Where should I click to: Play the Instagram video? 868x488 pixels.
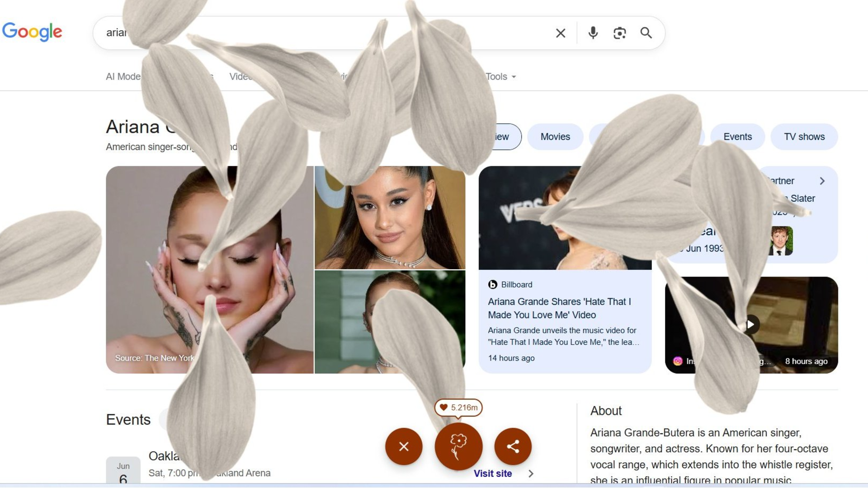[751, 324]
